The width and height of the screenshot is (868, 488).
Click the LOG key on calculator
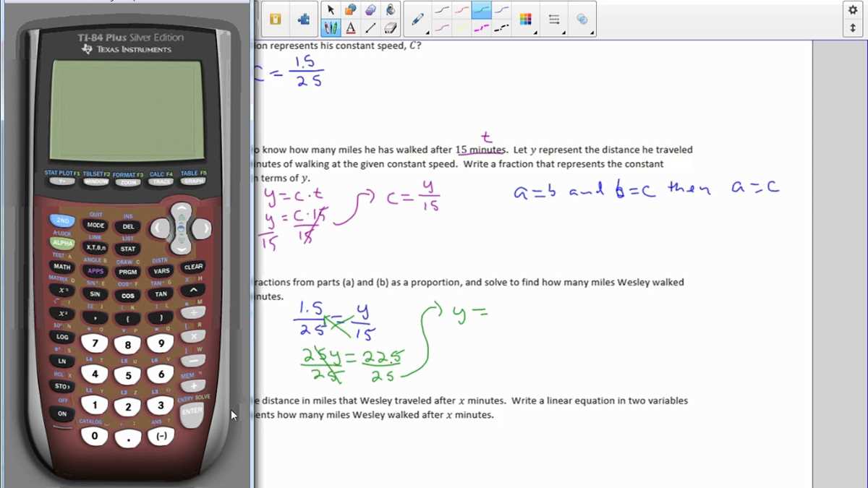click(x=62, y=337)
